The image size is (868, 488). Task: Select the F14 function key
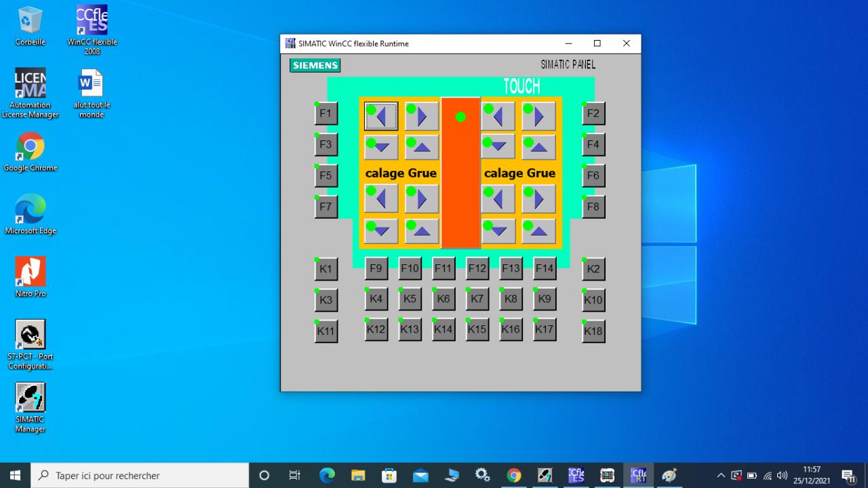[545, 268]
